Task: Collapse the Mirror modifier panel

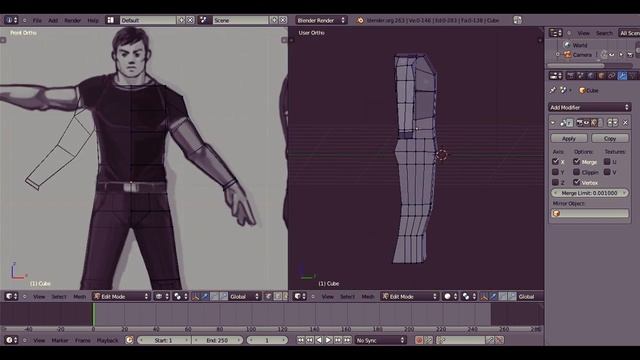Action: click(553, 122)
